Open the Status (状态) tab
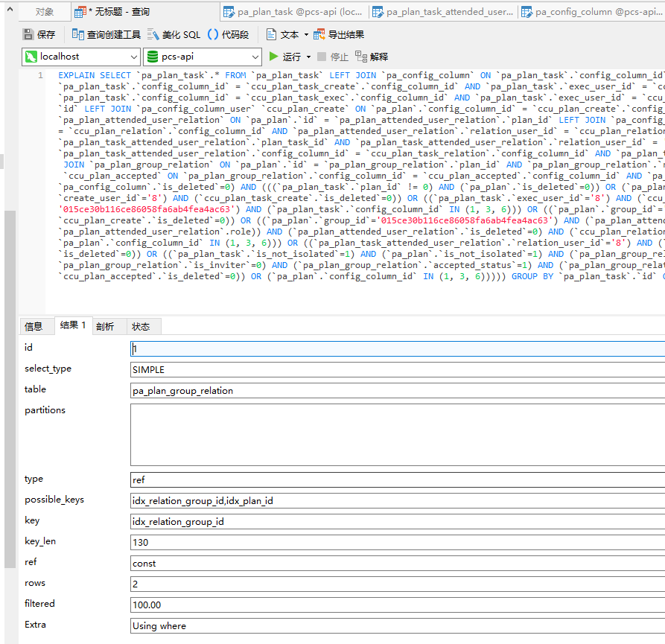This screenshot has width=665, height=644. 141,326
